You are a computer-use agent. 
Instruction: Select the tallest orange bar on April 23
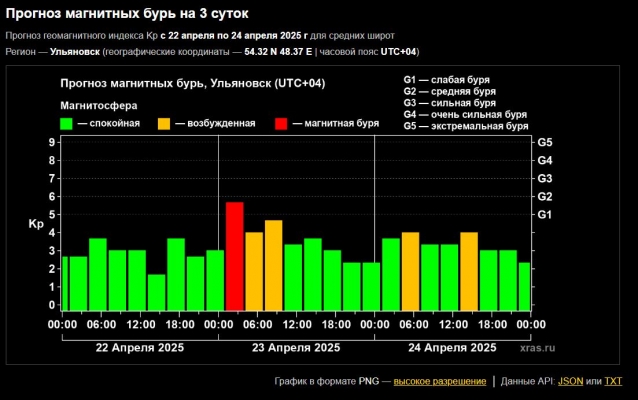click(273, 265)
